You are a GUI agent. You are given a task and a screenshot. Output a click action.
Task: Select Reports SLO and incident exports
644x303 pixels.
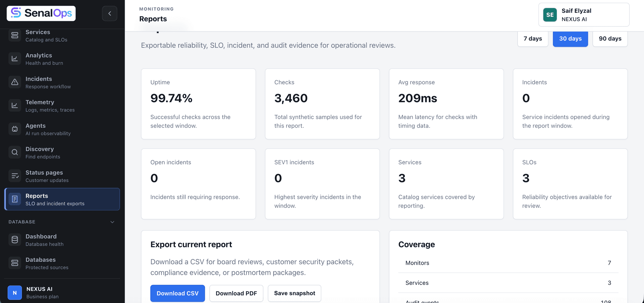pos(62,199)
